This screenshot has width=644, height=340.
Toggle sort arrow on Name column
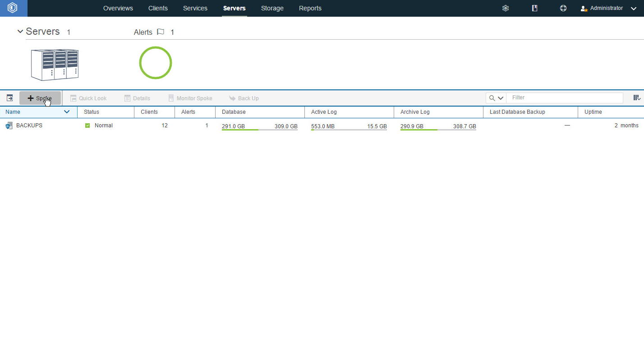(67, 112)
